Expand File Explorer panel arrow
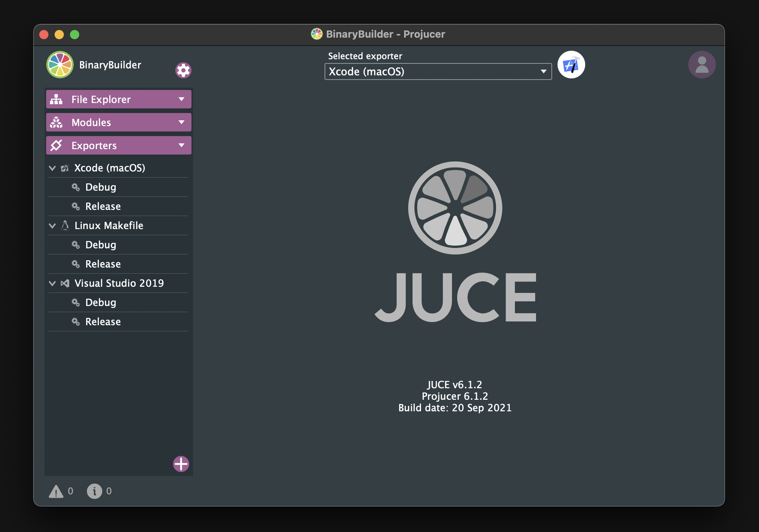759x532 pixels. tap(181, 100)
